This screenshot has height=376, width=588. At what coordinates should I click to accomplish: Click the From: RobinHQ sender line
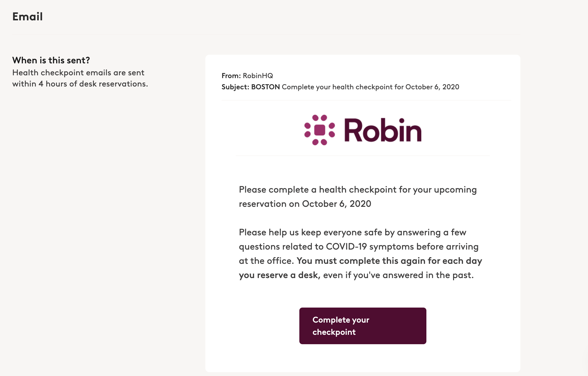click(247, 76)
